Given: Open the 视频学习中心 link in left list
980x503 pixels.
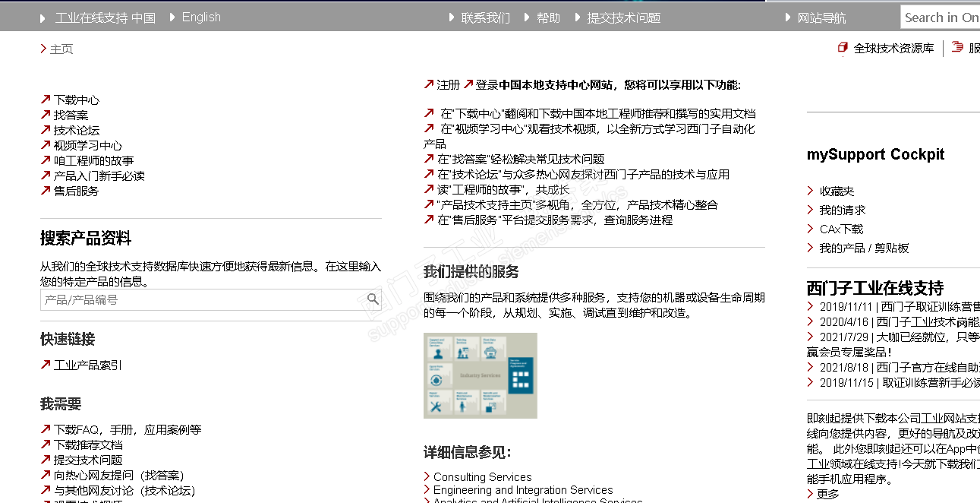Looking at the screenshot, I should [87, 145].
